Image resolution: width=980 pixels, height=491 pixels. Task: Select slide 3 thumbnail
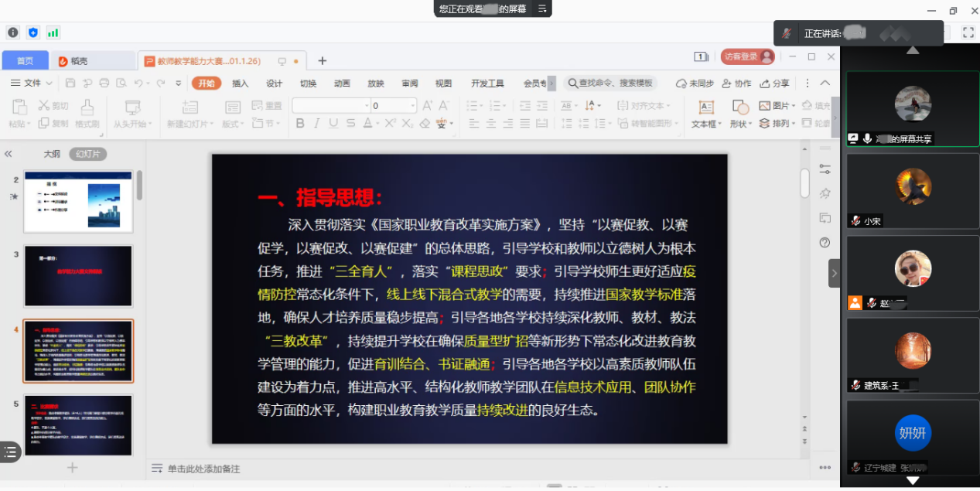point(78,276)
